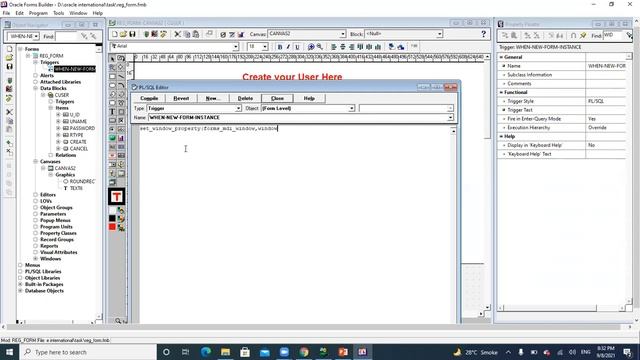Open the Arial font name dropdown
The width and height of the screenshot is (640, 360).
click(236, 47)
